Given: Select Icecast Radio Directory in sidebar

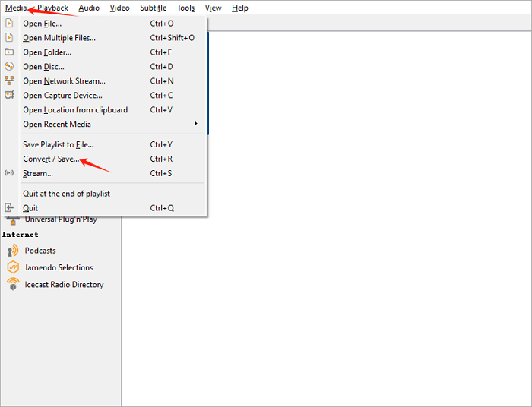Looking at the screenshot, I should [64, 284].
